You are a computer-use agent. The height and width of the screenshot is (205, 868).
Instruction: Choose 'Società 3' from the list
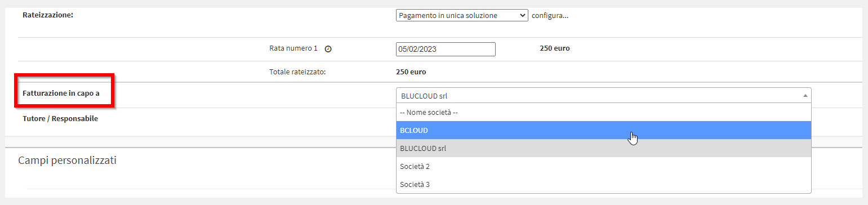point(603,184)
